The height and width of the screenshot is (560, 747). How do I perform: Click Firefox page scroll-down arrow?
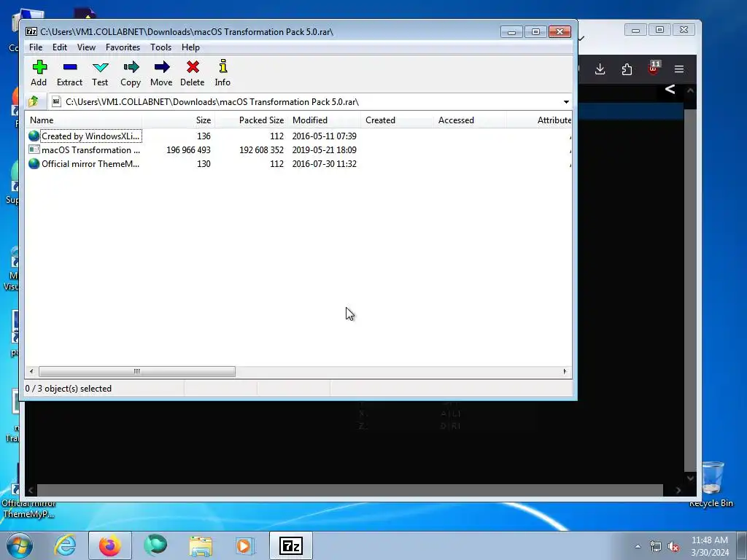coord(690,478)
